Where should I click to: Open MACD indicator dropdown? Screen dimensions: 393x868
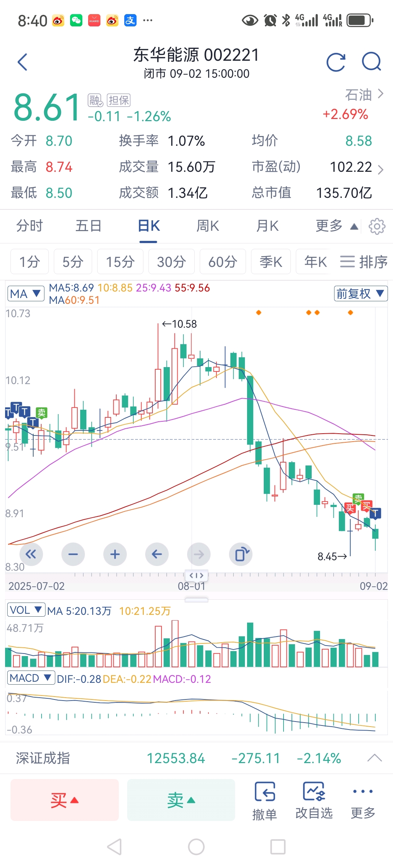click(31, 678)
